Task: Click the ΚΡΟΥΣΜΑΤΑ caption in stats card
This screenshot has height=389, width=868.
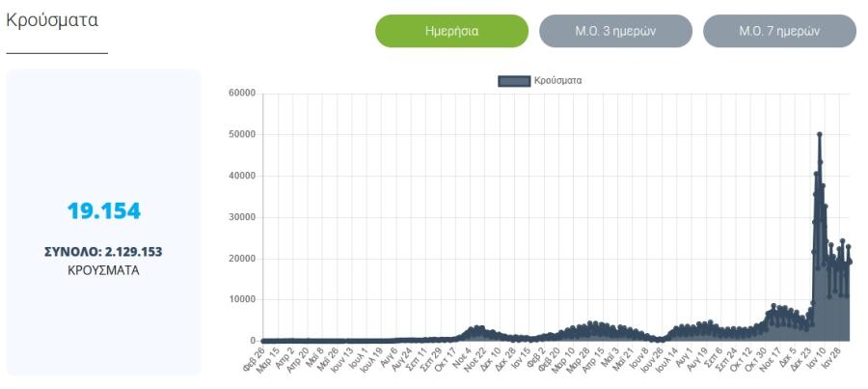Action: pyautogui.click(x=103, y=271)
